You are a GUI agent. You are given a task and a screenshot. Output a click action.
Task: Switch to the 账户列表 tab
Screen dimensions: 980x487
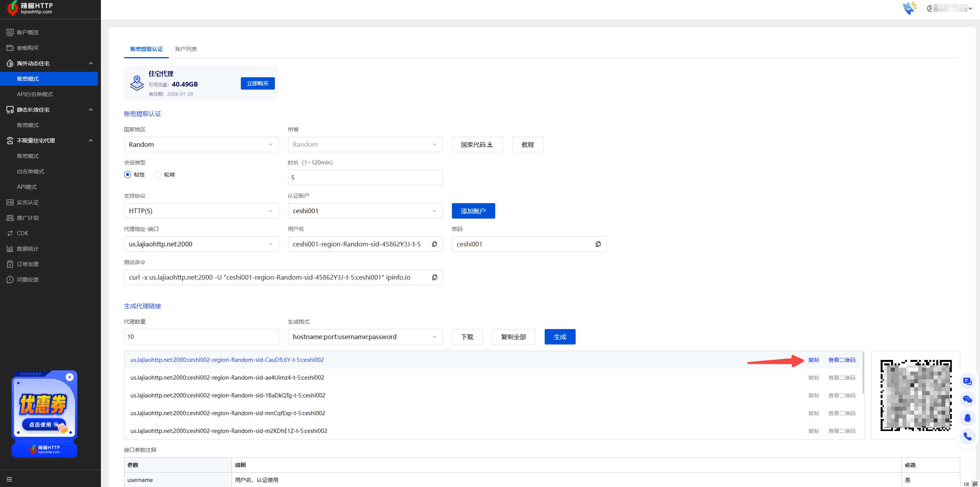click(186, 49)
